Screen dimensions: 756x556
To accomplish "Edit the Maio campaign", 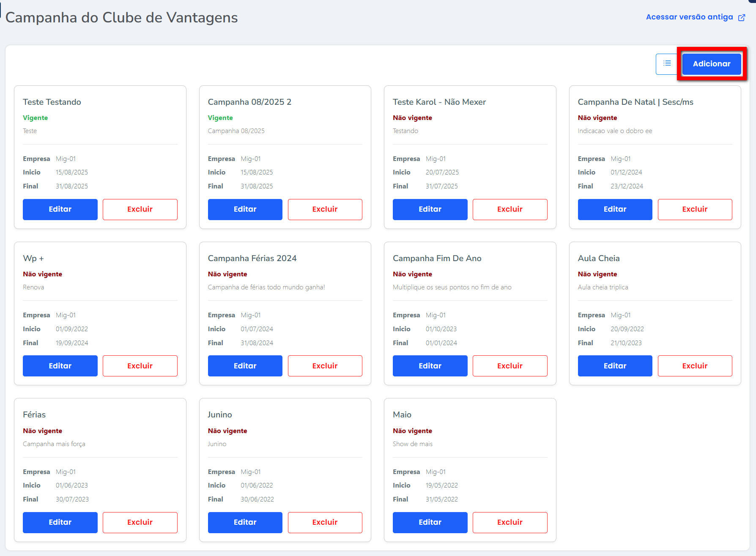I will pyautogui.click(x=430, y=522).
